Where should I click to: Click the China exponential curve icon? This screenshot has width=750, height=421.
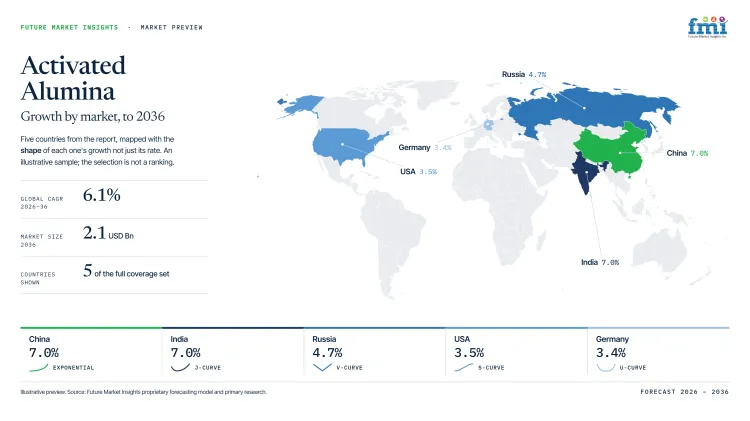click(x=38, y=367)
